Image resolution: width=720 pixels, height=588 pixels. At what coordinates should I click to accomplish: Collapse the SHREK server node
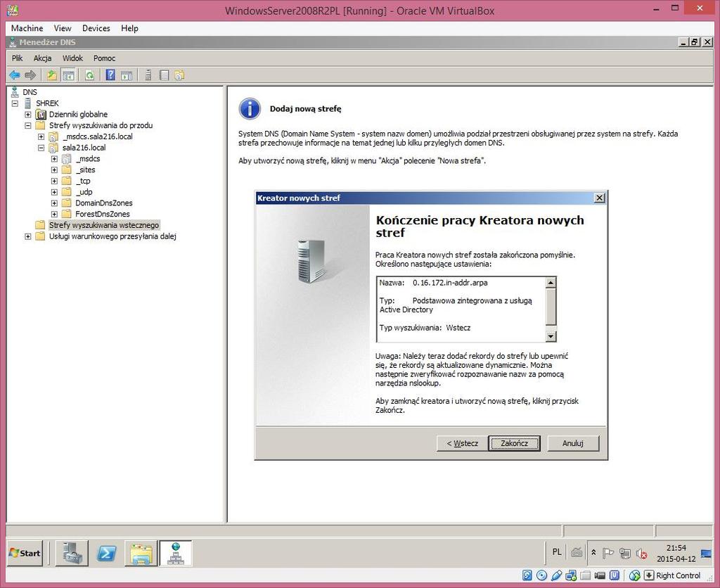coord(15,103)
